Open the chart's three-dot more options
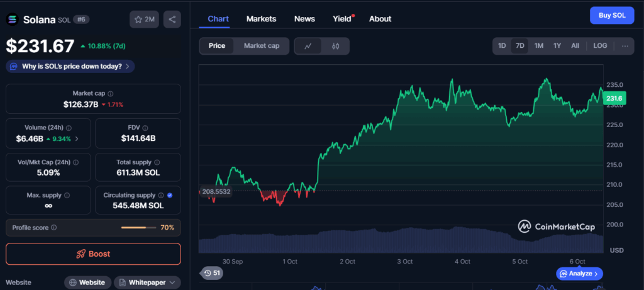644x290 pixels. (x=625, y=46)
